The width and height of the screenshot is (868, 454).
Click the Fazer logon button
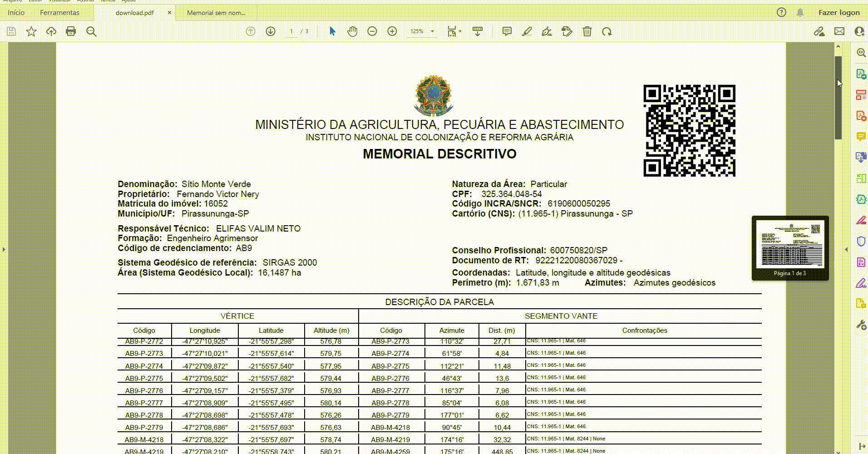coord(839,13)
